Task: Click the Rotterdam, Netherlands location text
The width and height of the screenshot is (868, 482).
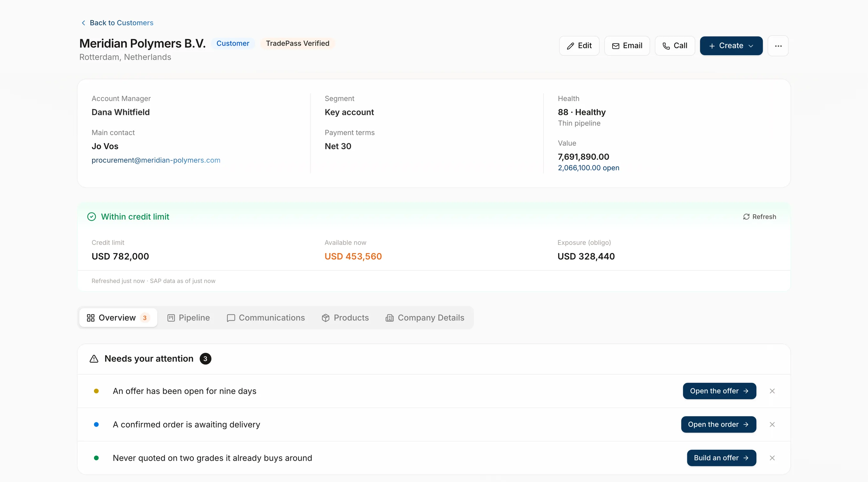Action: click(125, 57)
